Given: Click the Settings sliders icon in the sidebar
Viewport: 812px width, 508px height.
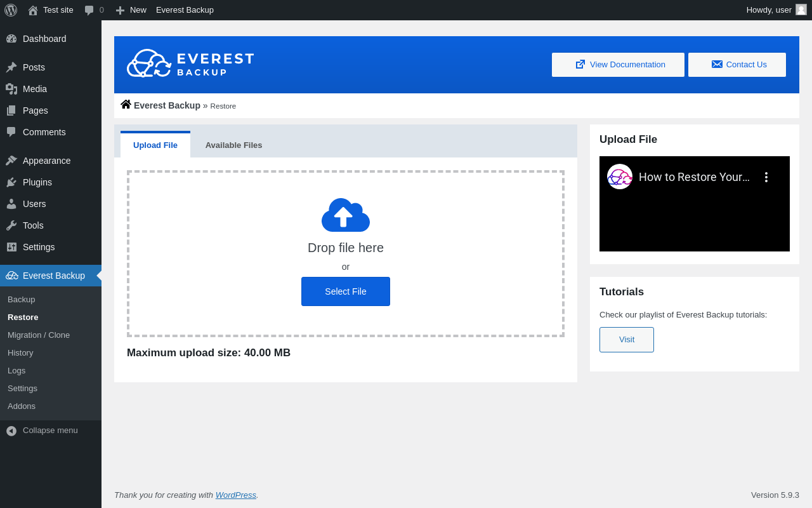Looking at the screenshot, I should (11, 247).
